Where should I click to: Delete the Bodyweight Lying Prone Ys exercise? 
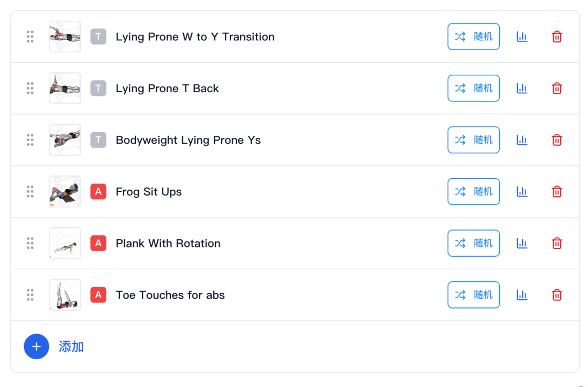coord(557,140)
